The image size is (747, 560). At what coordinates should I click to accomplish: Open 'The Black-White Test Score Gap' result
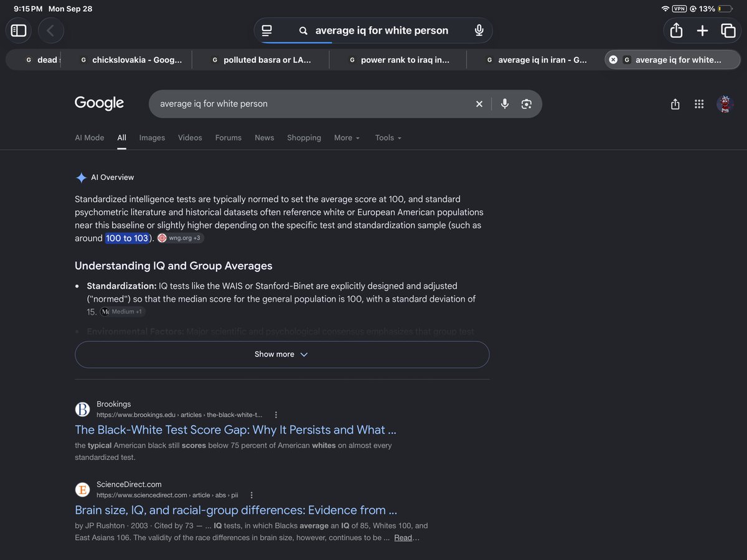tap(235, 430)
